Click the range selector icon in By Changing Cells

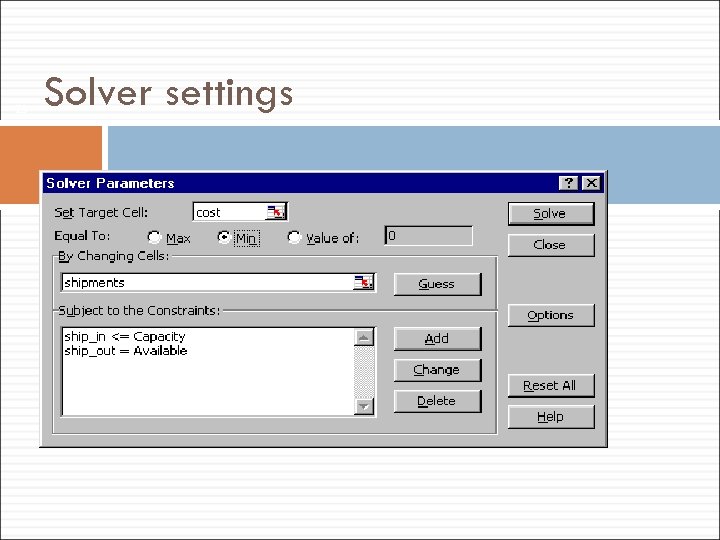[364, 282]
